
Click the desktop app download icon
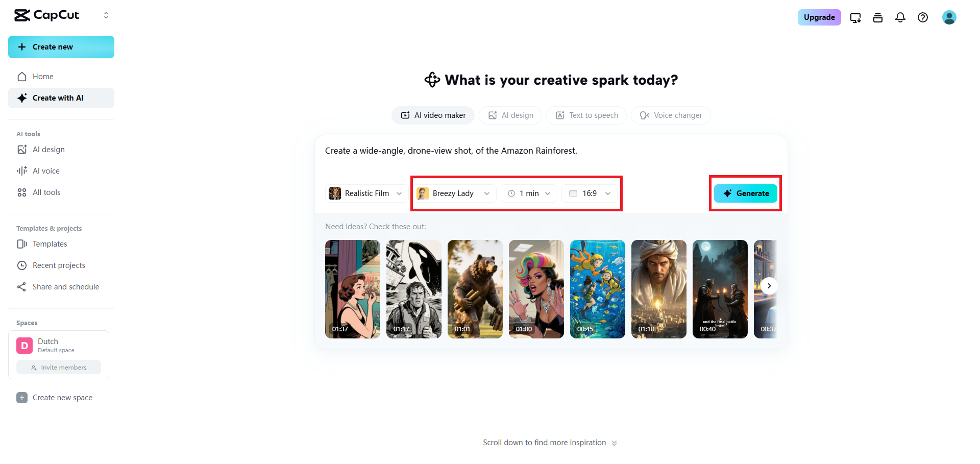(x=855, y=18)
